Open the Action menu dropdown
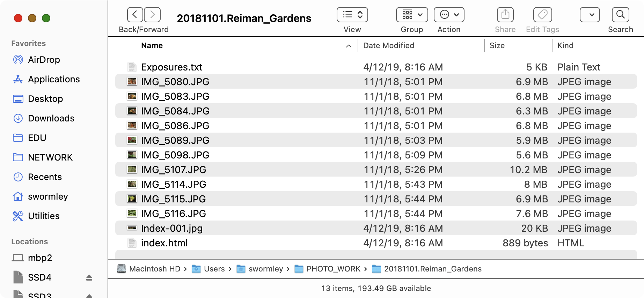The height and width of the screenshot is (298, 644). point(449,15)
